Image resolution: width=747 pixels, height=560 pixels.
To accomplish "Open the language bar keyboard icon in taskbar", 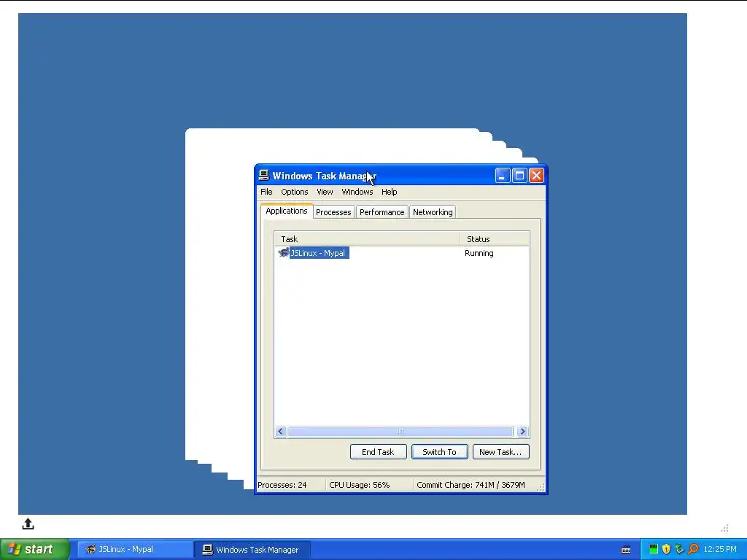I will point(626,550).
